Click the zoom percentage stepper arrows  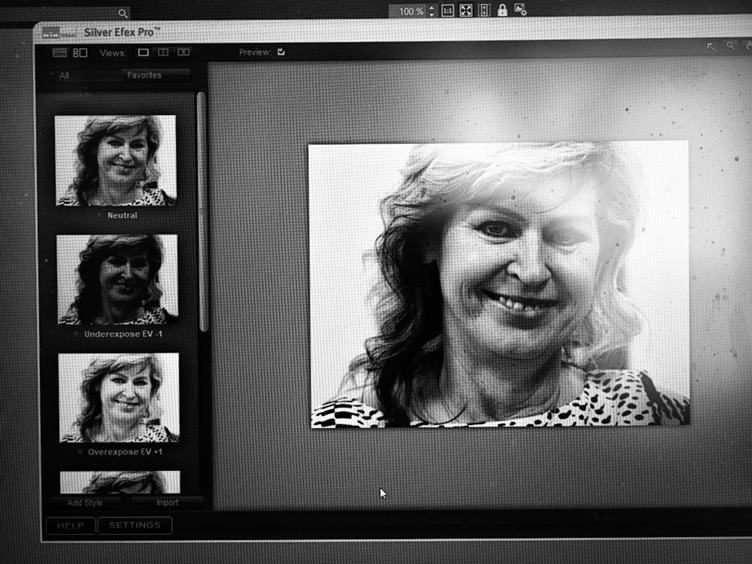pyautogui.click(x=431, y=11)
